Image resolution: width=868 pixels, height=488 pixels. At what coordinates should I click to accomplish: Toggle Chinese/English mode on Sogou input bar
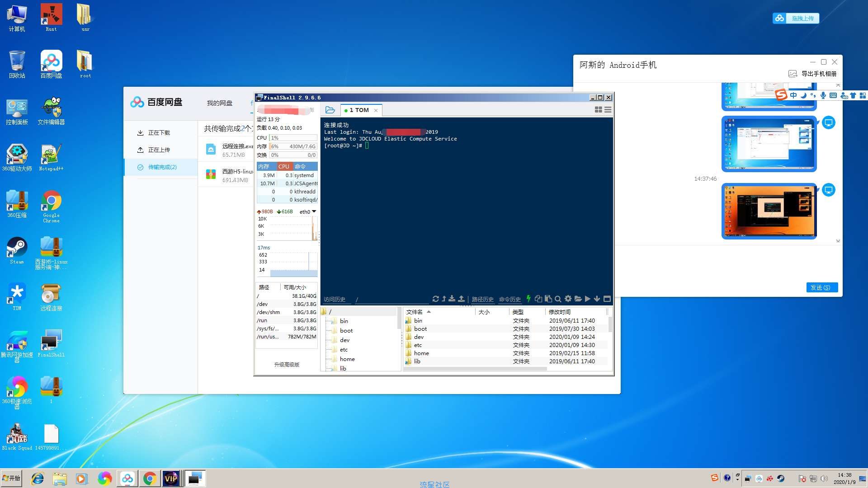793,95
